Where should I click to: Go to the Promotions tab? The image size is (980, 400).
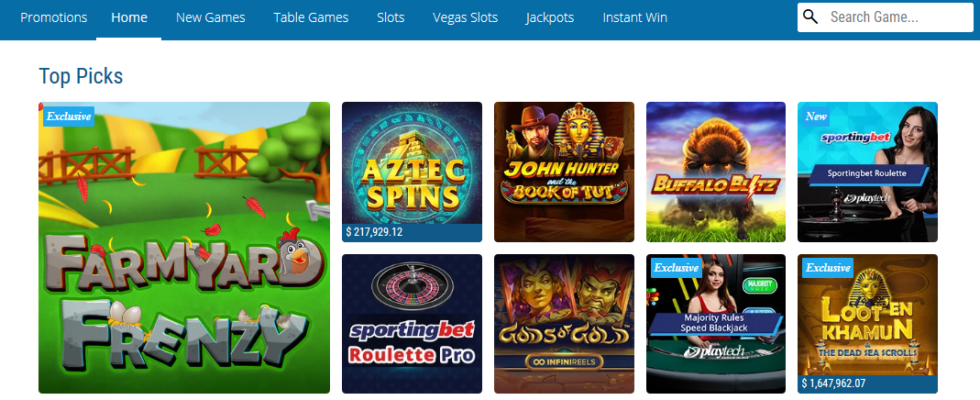point(54,17)
